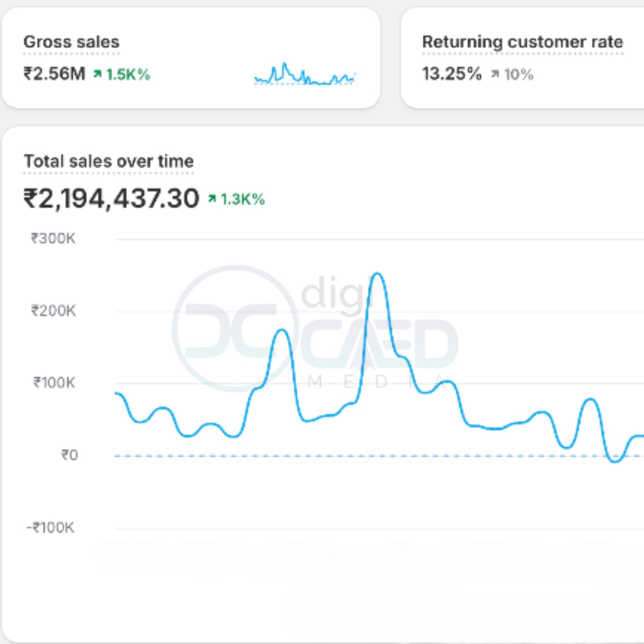Click the 10% returning customer change label
Image resolution: width=644 pixels, height=644 pixels.
coord(519,75)
